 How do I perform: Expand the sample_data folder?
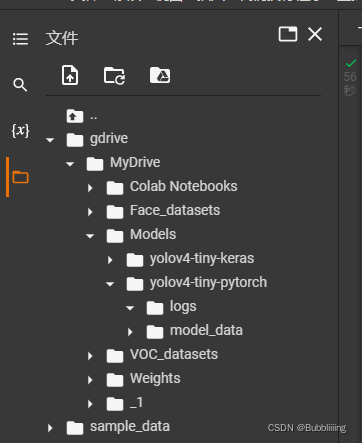[x=50, y=428]
